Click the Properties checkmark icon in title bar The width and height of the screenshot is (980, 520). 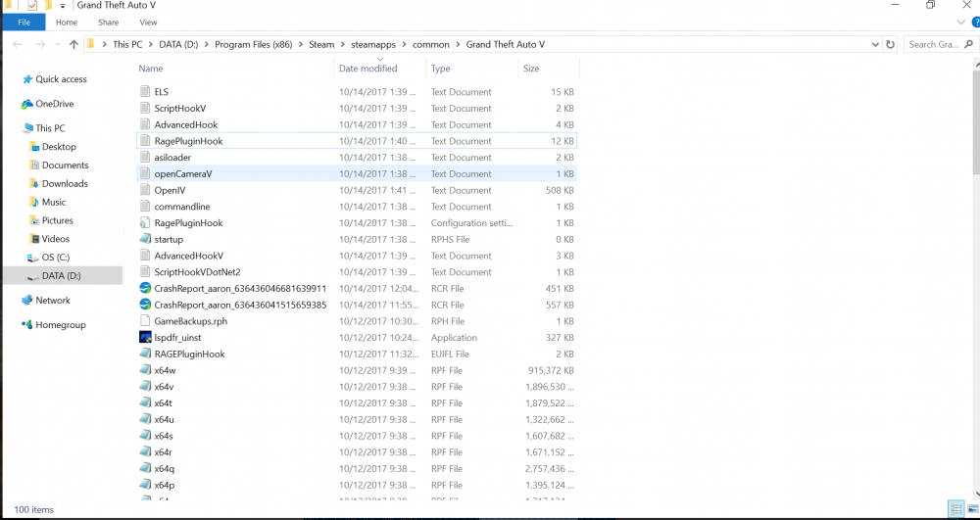[x=32, y=6]
